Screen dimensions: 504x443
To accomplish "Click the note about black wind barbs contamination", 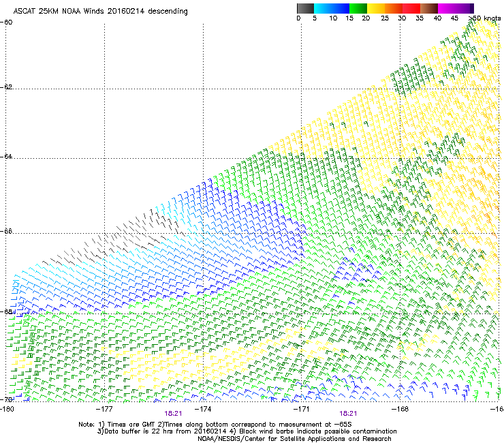I will [x=314, y=431].
